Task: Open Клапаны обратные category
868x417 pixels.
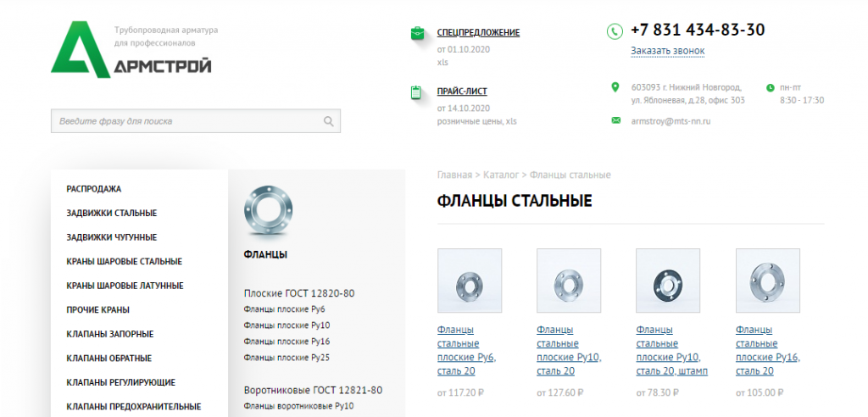Action: [109, 359]
